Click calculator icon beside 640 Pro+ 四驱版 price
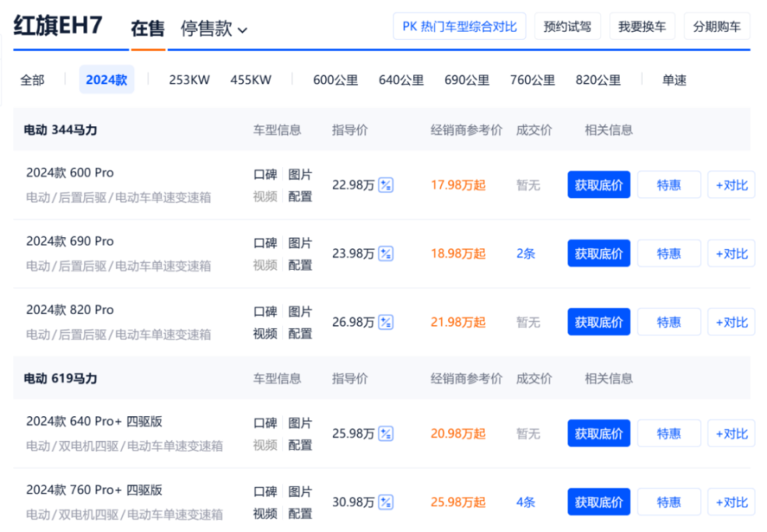 tap(386, 433)
